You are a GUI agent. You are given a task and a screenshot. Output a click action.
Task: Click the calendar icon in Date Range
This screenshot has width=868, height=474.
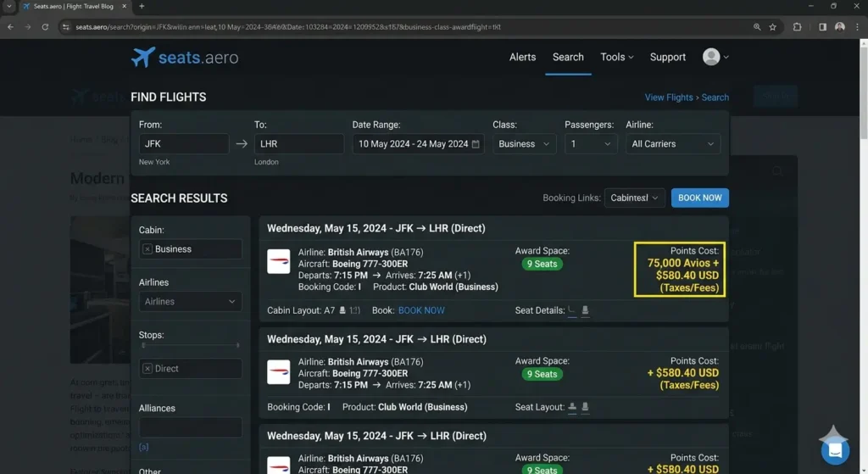476,144
